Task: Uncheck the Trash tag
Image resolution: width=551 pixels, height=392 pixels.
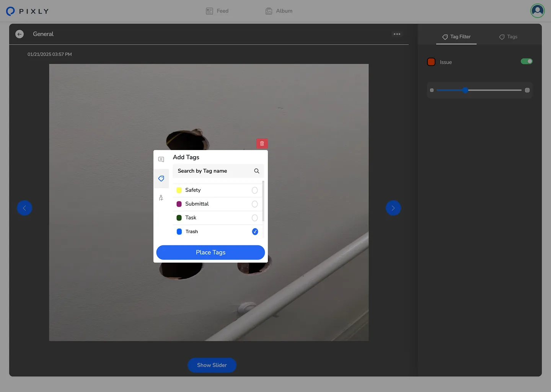Action: pyautogui.click(x=255, y=232)
